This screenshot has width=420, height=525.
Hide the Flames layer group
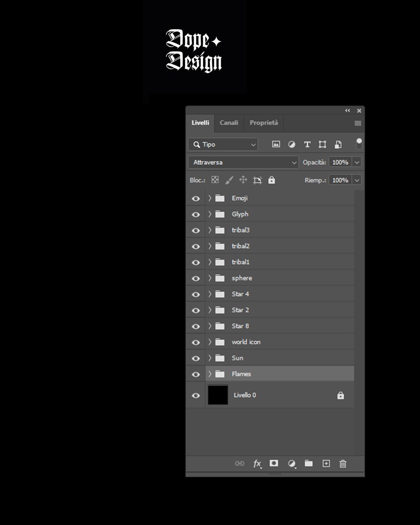tap(196, 374)
